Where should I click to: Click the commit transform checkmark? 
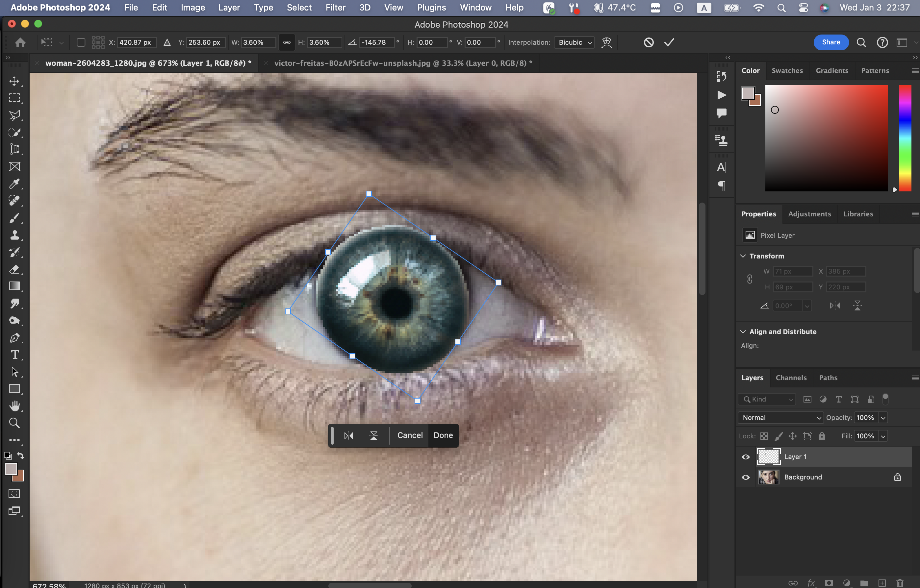(669, 42)
